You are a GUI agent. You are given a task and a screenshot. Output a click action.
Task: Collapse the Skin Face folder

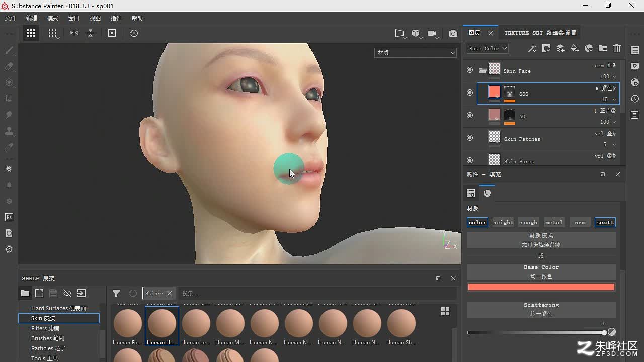tap(482, 71)
